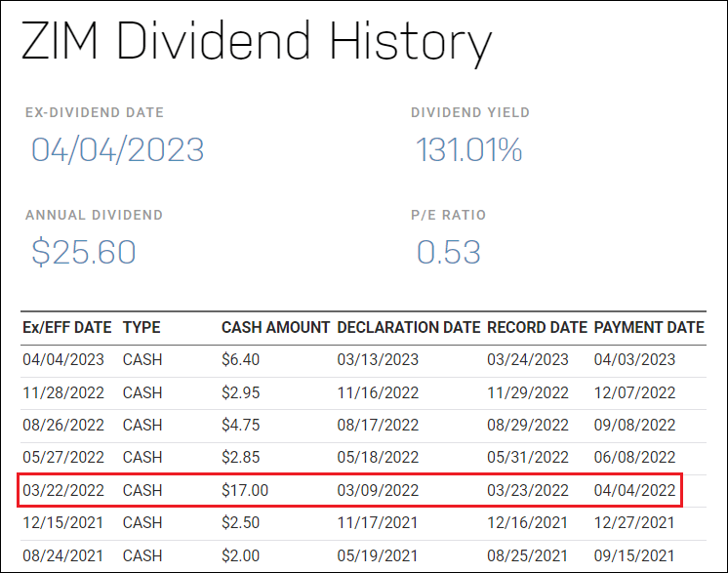The image size is (728, 573).
Task: Click record date 03/23/2022
Action: tap(528, 490)
